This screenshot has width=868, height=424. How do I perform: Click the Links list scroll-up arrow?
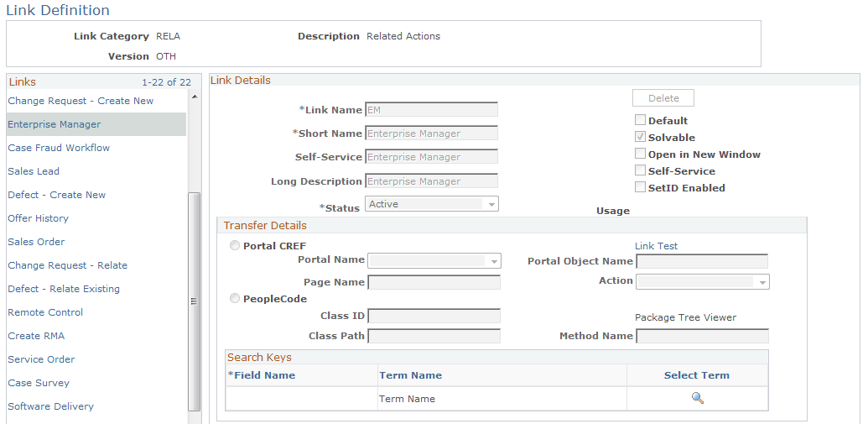(x=195, y=97)
